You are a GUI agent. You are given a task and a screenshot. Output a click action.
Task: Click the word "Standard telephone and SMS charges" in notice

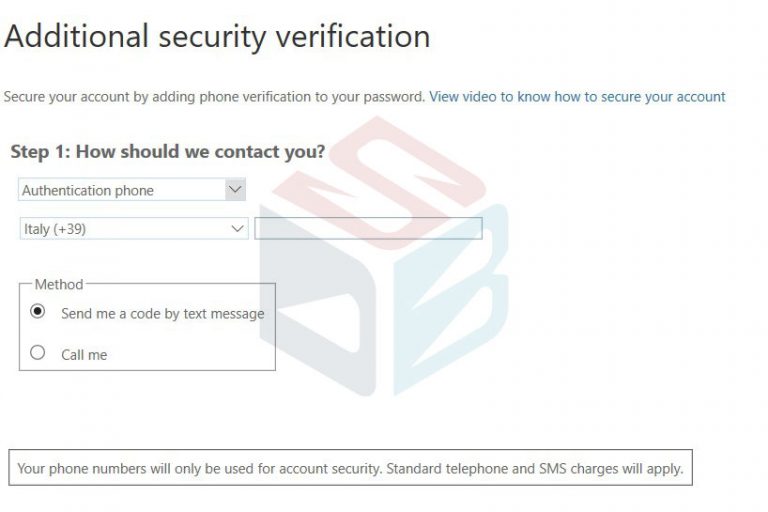coord(508,468)
